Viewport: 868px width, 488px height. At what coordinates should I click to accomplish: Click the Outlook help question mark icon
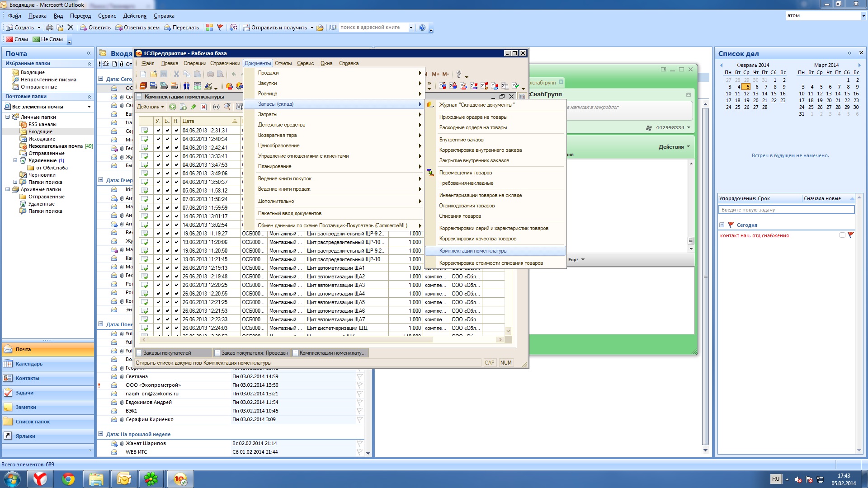pos(422,28)
